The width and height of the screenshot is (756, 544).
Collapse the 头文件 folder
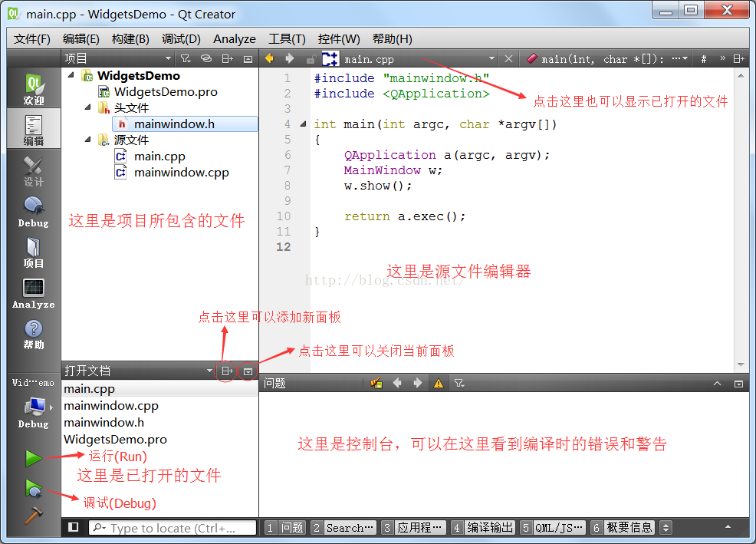tap(87, 107)
